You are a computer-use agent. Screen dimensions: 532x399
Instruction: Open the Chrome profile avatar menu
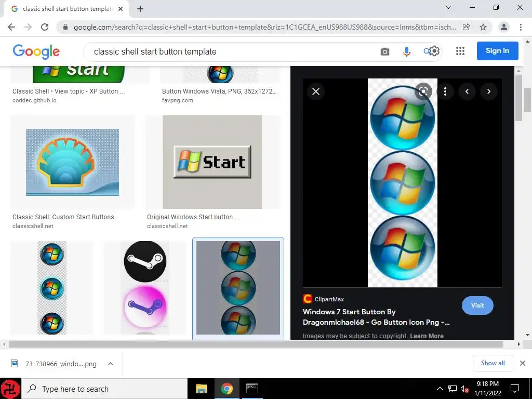[x=504, y=27]
